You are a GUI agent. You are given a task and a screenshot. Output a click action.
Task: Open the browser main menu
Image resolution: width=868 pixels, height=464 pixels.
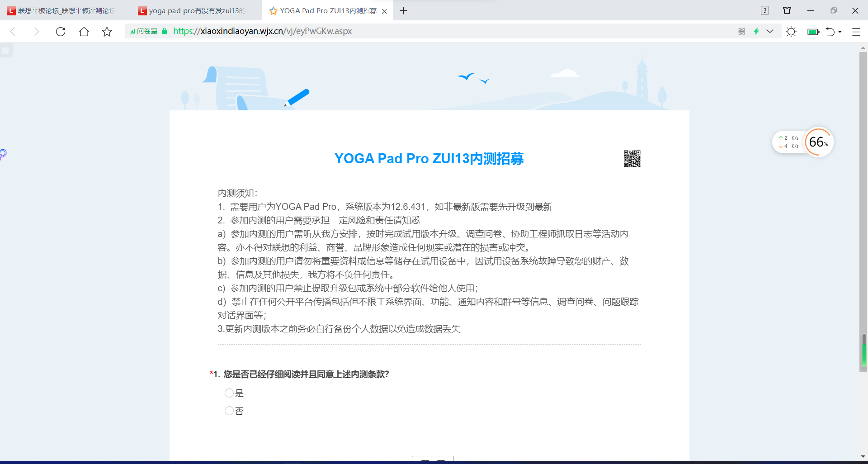(x=856, y=32)
